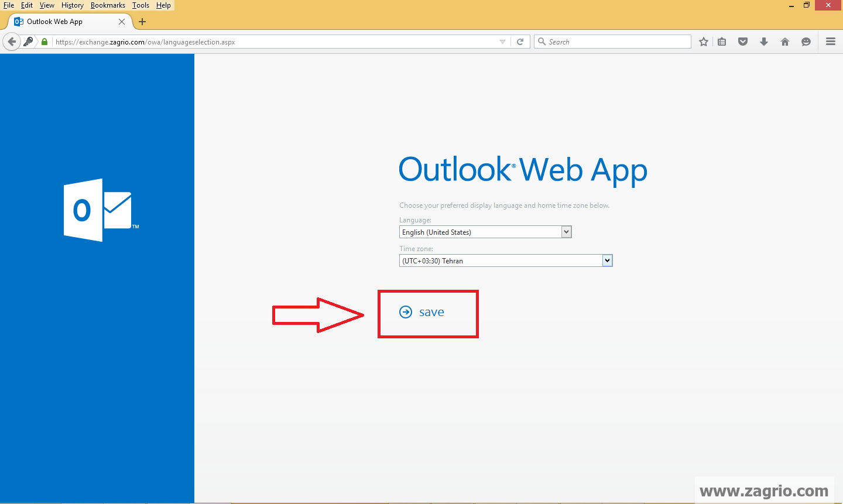
Task: Click the Firefox back arrow button
Action: point(12,42)
